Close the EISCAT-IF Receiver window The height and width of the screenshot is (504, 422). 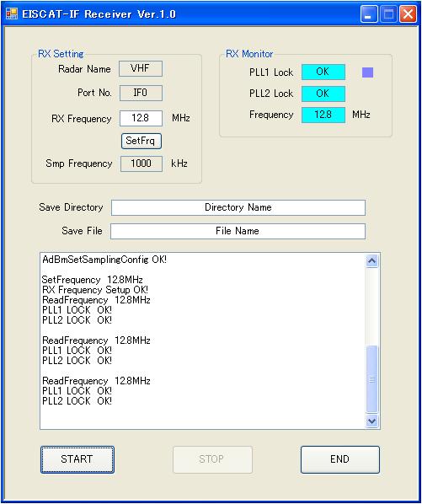click(408, 14)
